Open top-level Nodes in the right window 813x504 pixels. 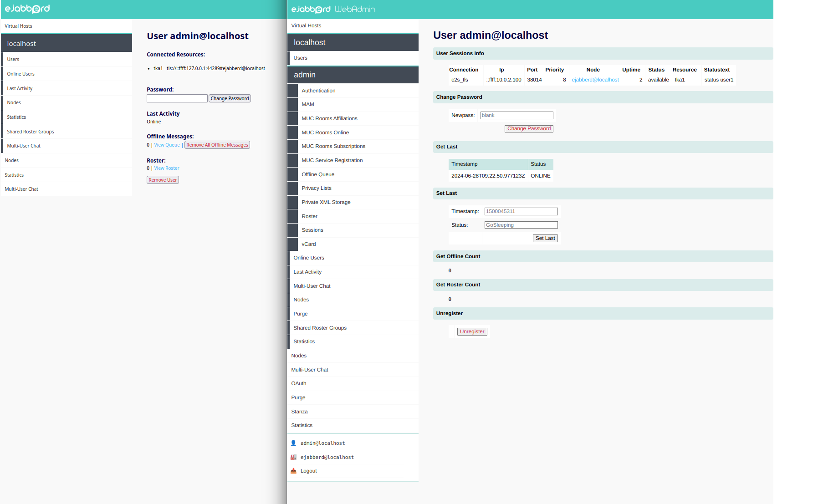299,356
